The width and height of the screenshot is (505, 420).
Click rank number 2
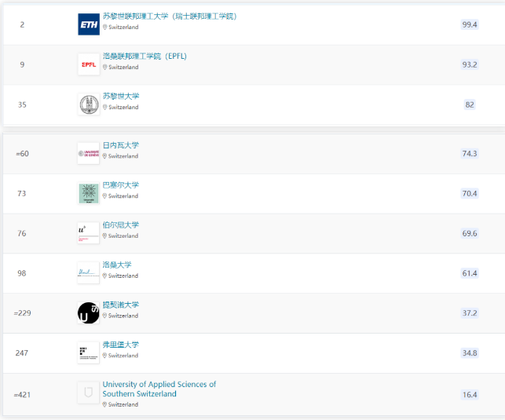tap(22, 24)
